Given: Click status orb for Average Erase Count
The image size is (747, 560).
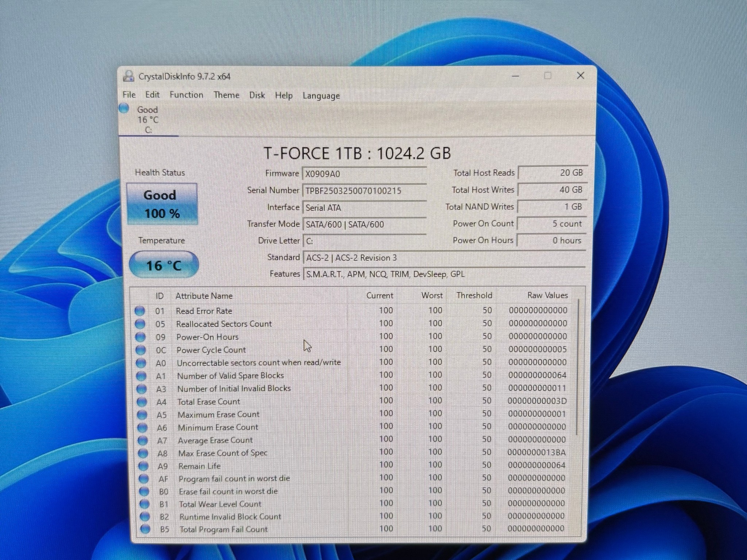Looking at the screenshot, I should (x=143, y=440).
